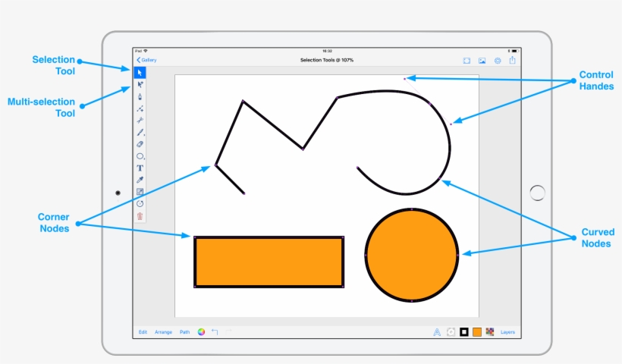Choose the Rotate tool
Viewport: 622px width, 364px height.
pyautogui.click(x=140, y=204)
